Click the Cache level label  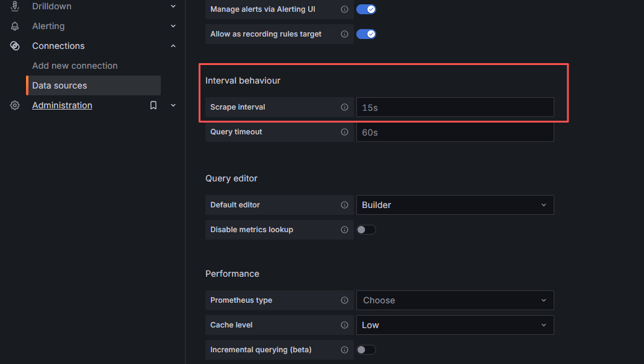pos(231,325)
